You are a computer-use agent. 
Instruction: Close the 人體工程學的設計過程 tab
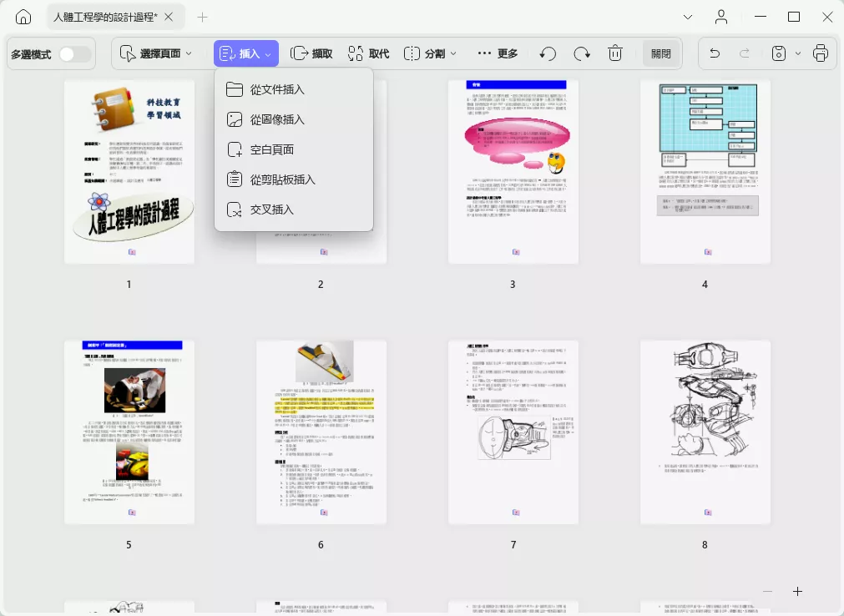click(169, 18)
